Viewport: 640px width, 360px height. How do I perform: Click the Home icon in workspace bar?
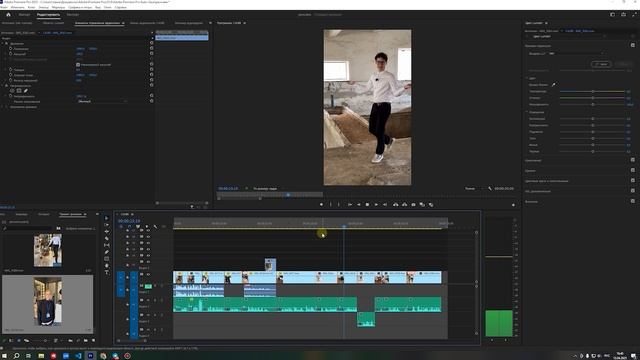pos(8,15)
